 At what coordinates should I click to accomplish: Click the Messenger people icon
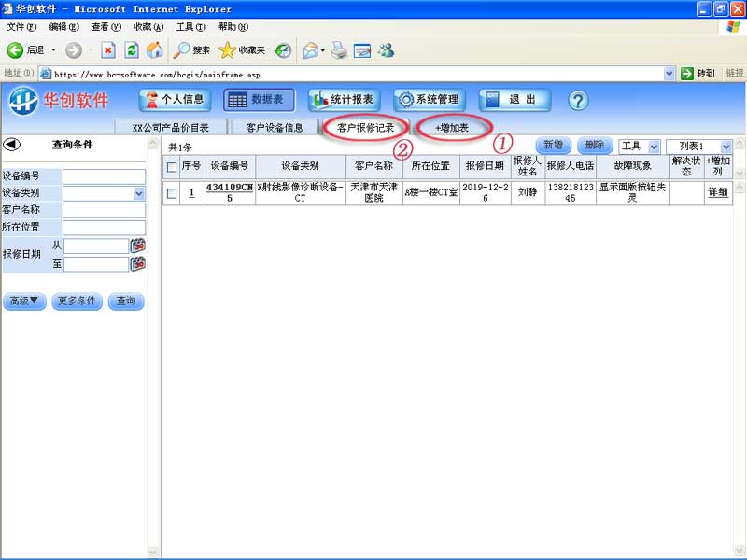tap(386, 50)
